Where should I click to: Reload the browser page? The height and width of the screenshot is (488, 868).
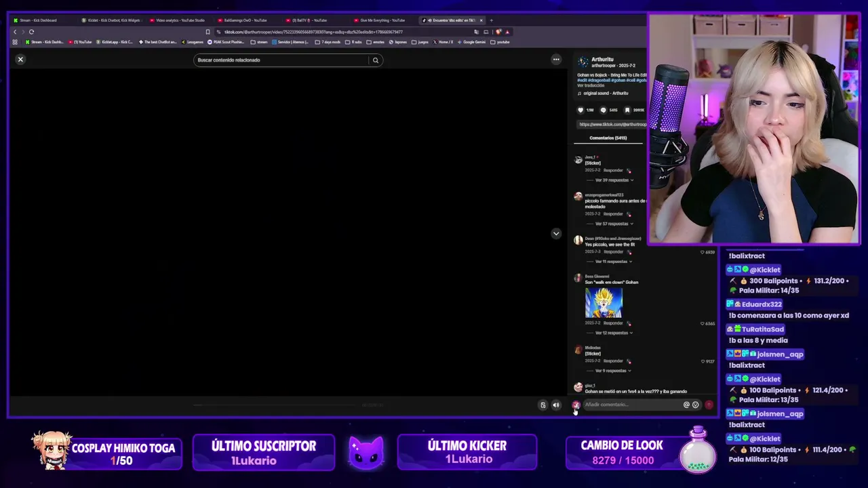click(x=31, y=32)
